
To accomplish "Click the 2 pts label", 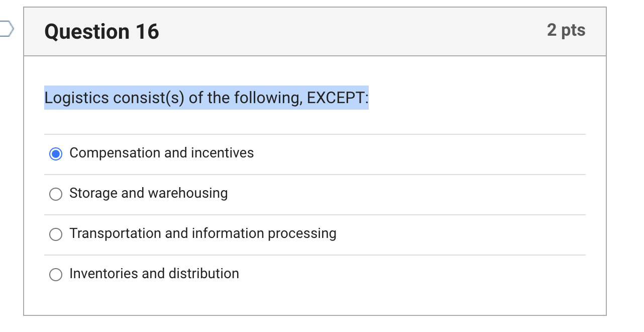I will [x=566, y=30].
